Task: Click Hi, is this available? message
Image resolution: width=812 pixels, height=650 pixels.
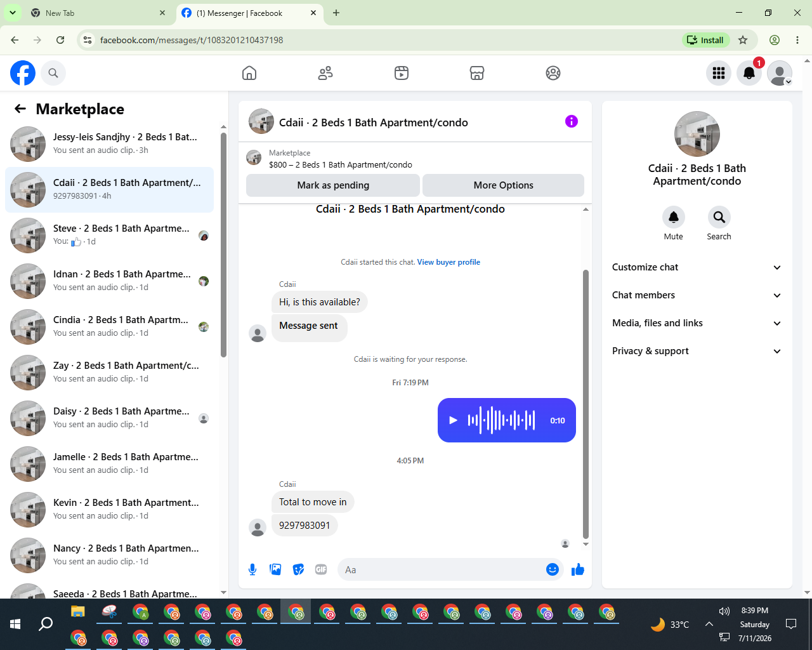Action: (x=320, y=302)
